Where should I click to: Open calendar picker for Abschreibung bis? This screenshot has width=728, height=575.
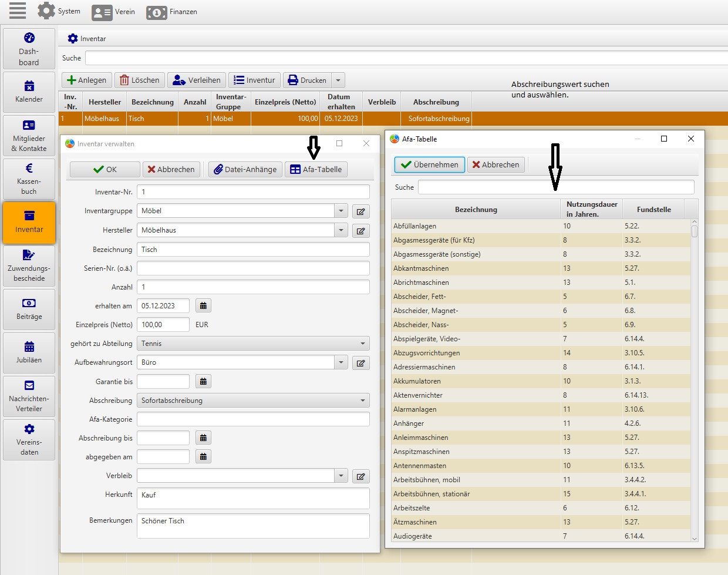click(x=203, y=438)
